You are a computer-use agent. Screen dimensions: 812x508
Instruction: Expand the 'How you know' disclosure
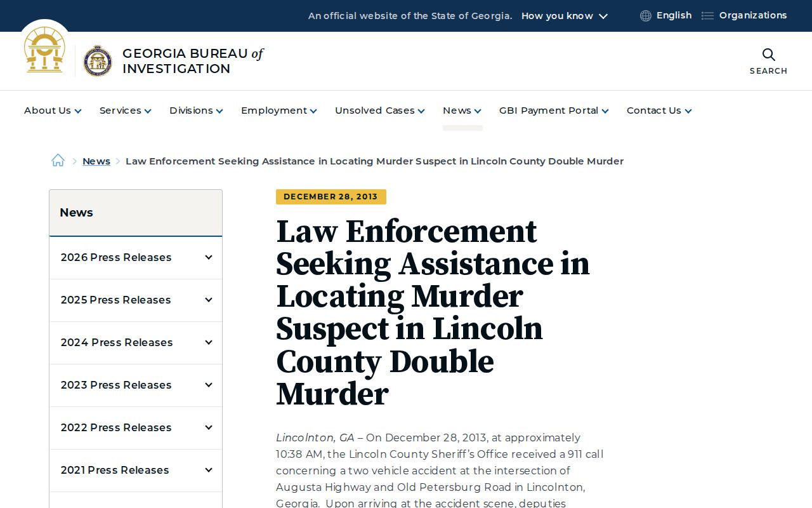pyautogui.click(x=565, y=16)
